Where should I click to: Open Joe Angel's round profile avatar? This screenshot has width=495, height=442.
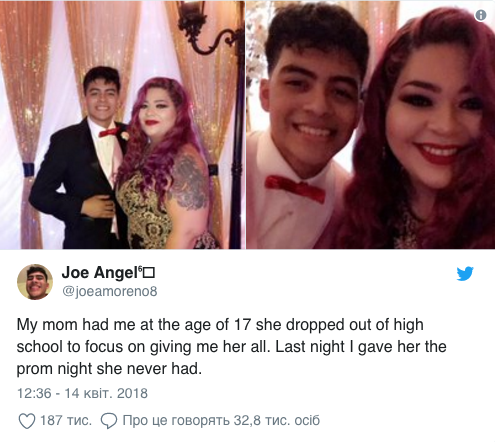pyautogui.click(x=35, y=282)
